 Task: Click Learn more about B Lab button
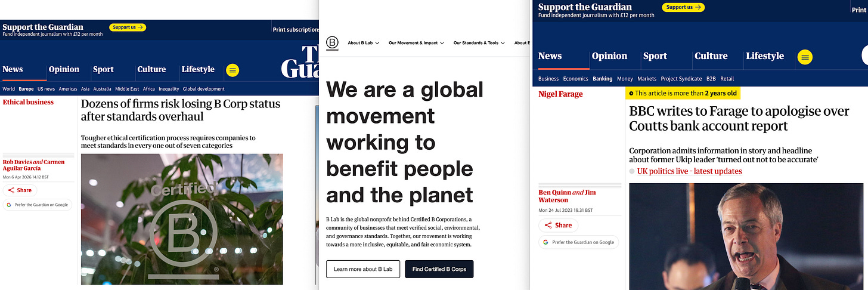(x=362, y=269)
